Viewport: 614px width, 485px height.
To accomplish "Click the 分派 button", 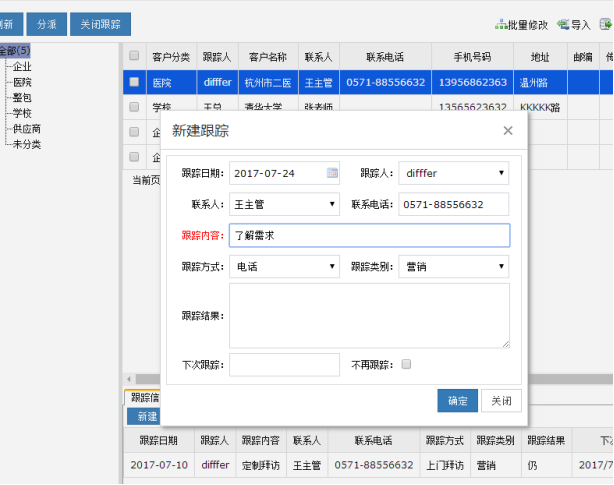I will 47,24.
